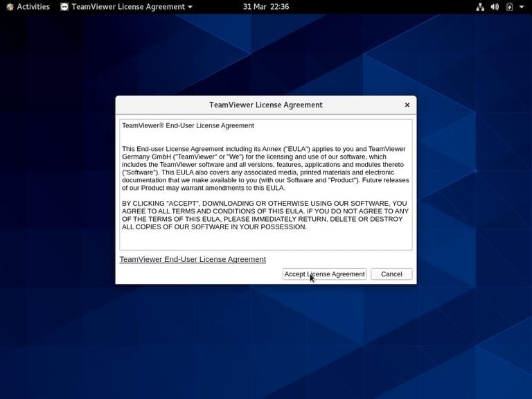Expand the system menu arrow

pyautogui.click(x=522, y=7)
